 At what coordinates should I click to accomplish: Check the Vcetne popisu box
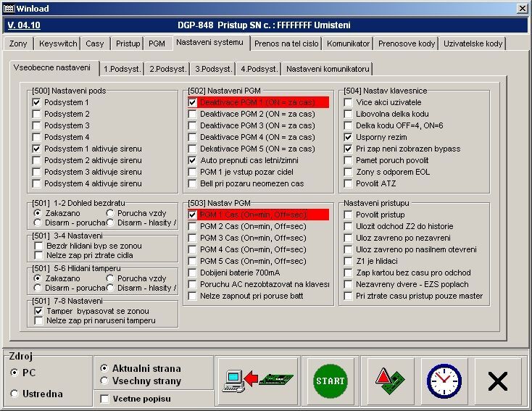pyautogui.click(x=105, y=399)
